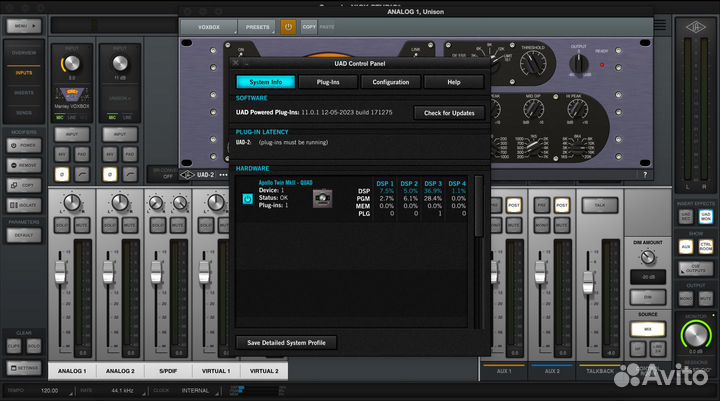Image resolution: width=720 pixels, height=401 pixels.
Task: Select the OVERVIEW view in sidebar
Action: click(x=24, y=53)
